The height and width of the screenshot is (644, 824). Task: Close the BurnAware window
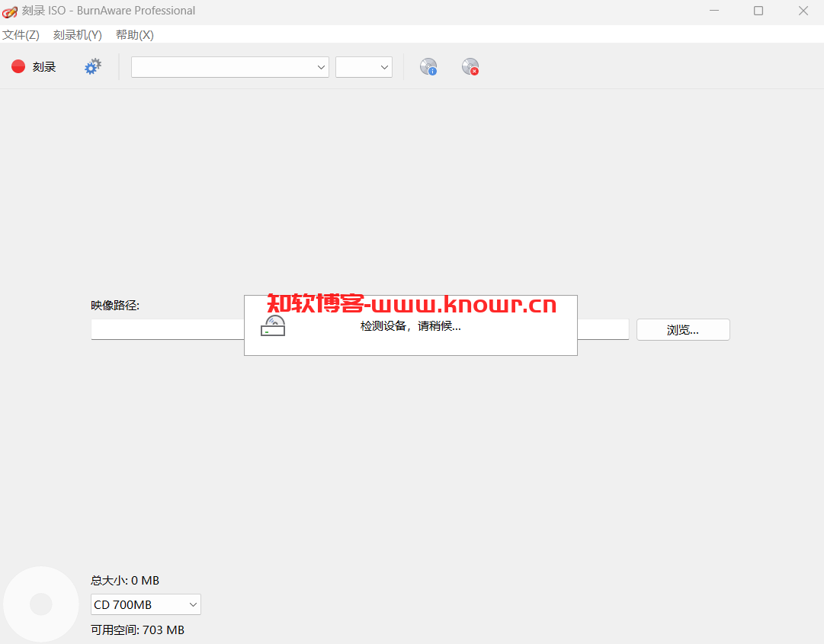803,11
